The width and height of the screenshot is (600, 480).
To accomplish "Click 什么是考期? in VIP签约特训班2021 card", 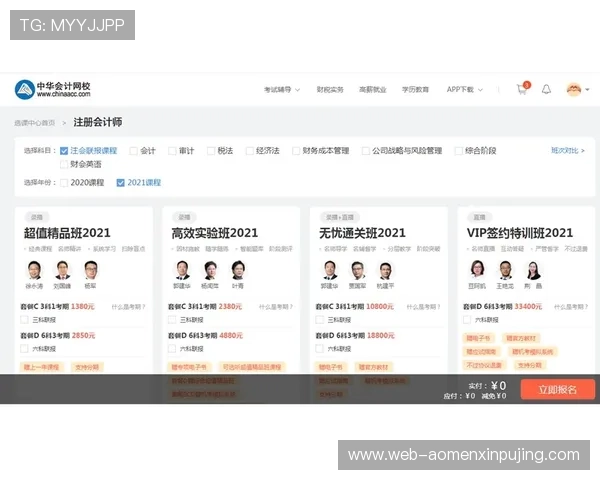I will [571, 307].
